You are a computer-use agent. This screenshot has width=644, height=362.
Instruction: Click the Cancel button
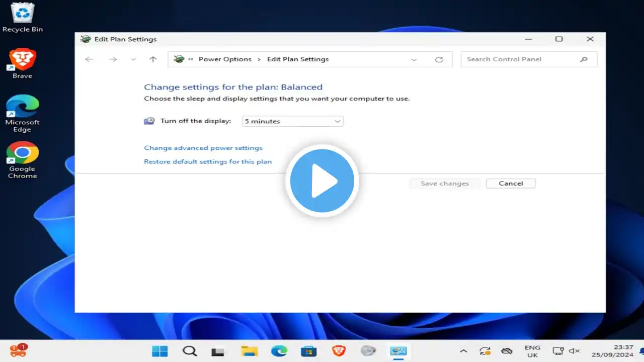click(x=511, y=184)
